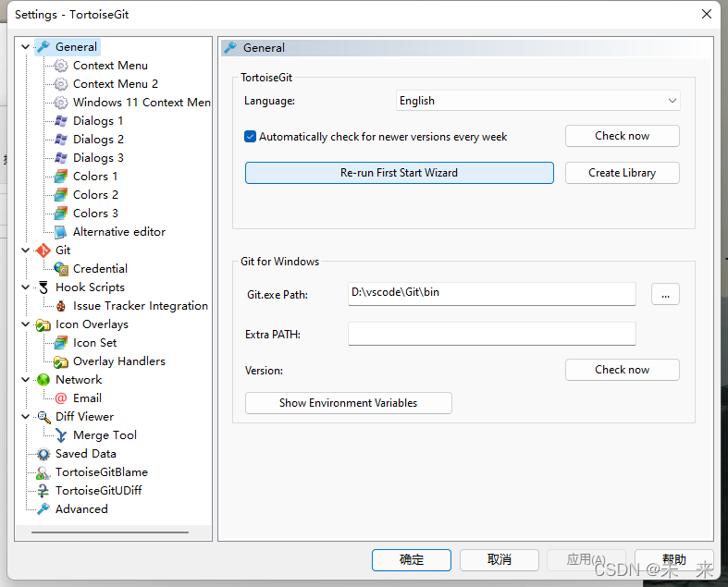Click the TortoiseGitUDiff icon

pyautogui.click(x=43, y=491)
